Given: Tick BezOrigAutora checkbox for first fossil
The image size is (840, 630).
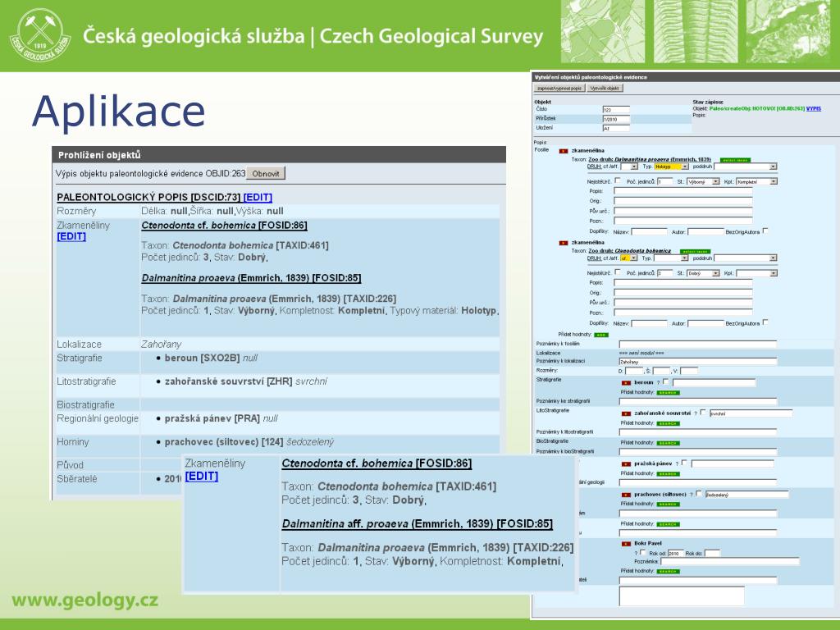Looking at the screenshot, I should pyautogui.click(x=765, y=231).
